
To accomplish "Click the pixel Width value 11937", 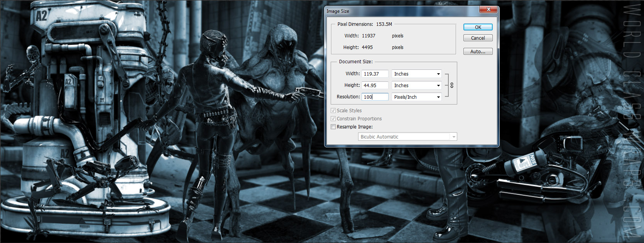I will point(368,35).
